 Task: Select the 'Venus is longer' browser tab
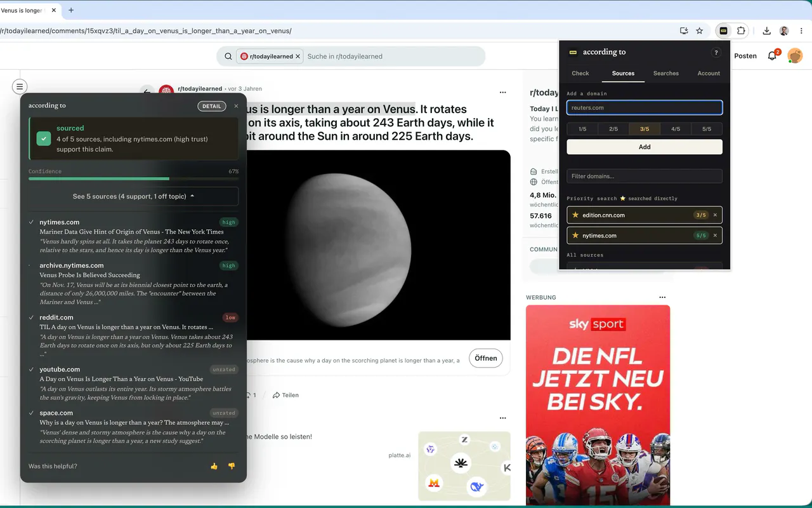29,10
